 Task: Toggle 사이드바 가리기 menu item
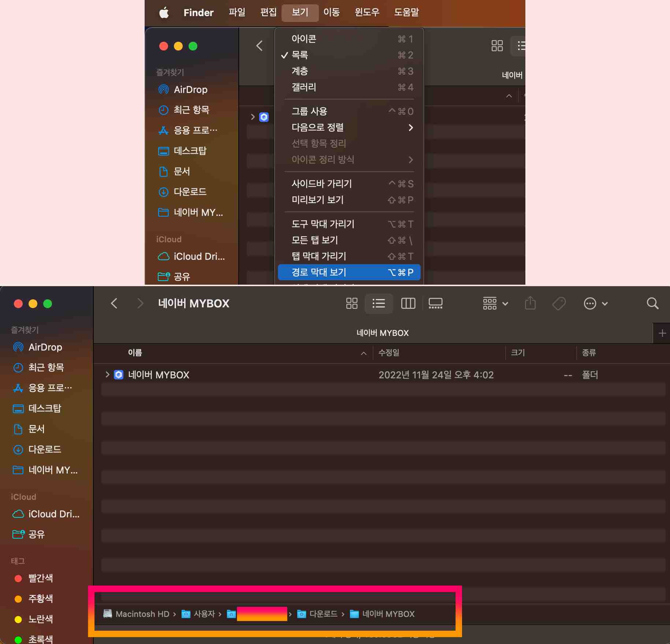(x=349, y=184)
